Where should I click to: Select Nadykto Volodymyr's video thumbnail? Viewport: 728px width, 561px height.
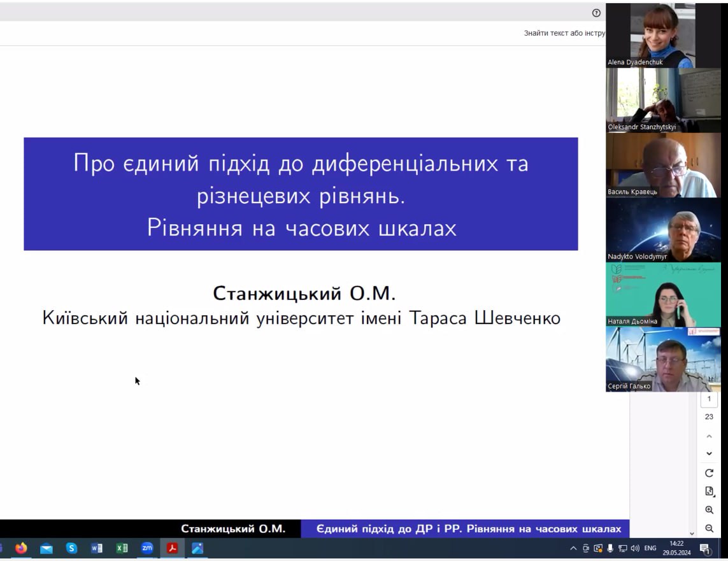point(663,230)
